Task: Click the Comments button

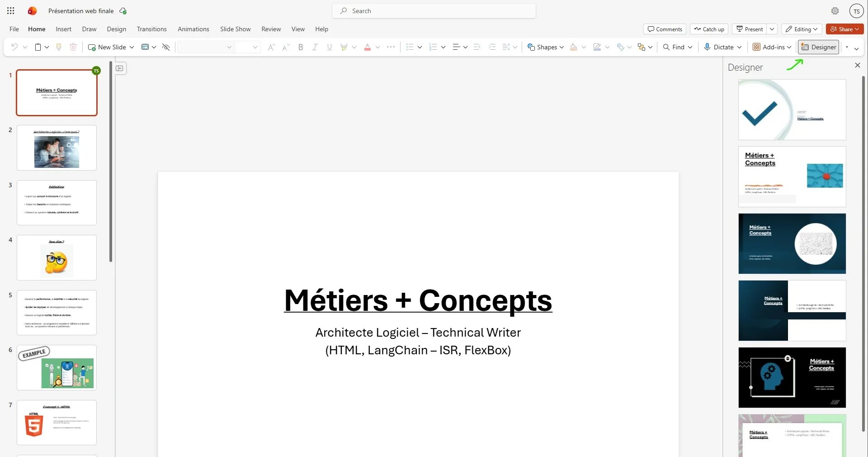Action: pos(665,29)
